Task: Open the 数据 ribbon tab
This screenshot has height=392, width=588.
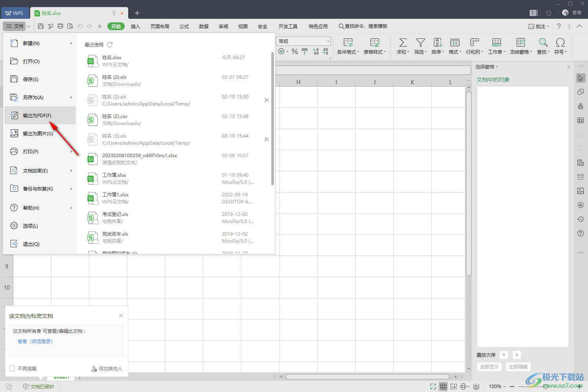Action: [x=204, y=26]
